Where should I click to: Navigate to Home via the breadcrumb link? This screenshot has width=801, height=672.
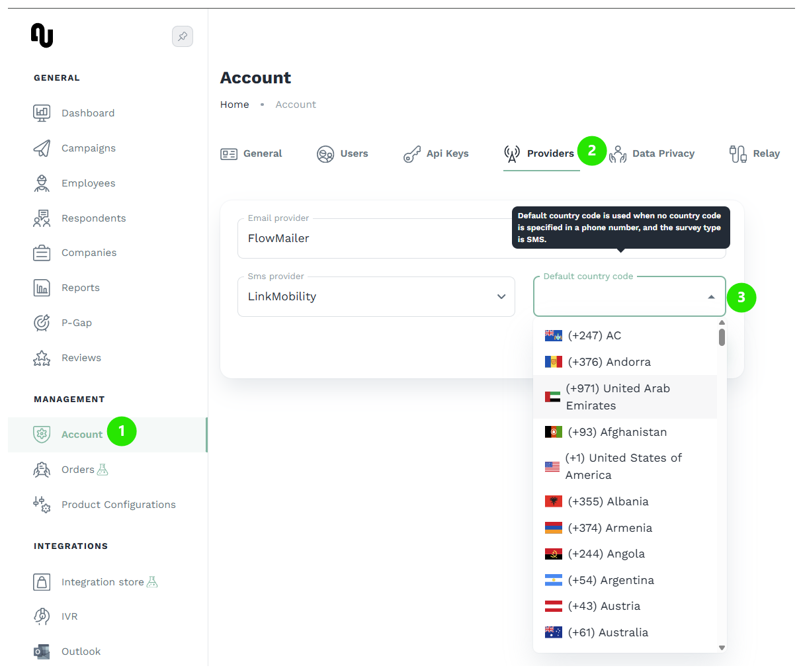pyautogui.click(x=234, y=104)
